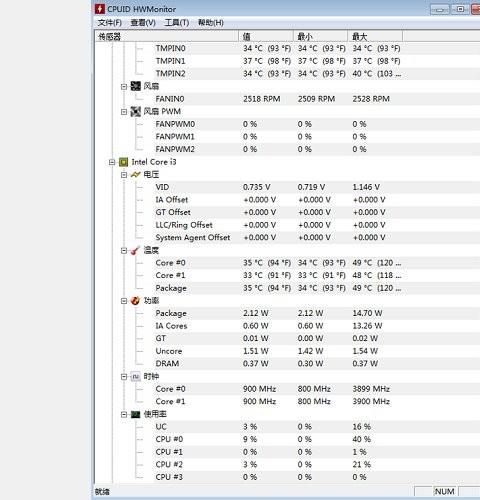
Task: Click the fan (风扇) category icon
Action: pos(135,86)
